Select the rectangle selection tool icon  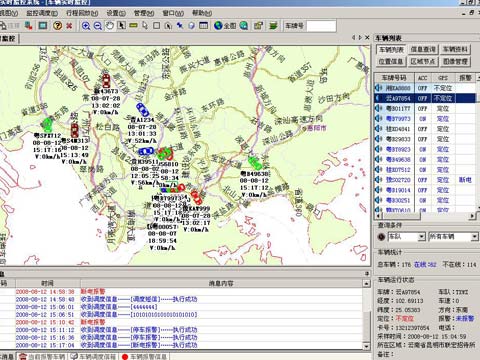[x=156, y=26]
